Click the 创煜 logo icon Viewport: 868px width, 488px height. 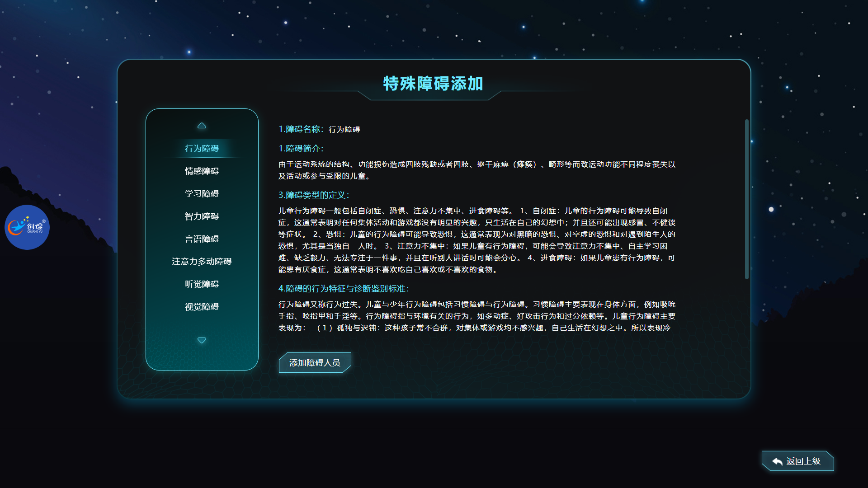pyautogui.click(x=27, y=227)
